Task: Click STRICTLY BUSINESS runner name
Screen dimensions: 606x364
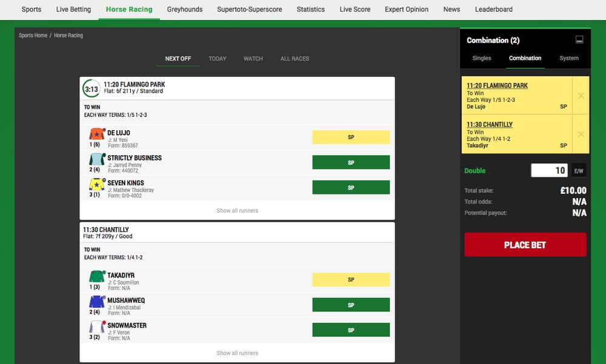Action: click(x=135, y=158)
